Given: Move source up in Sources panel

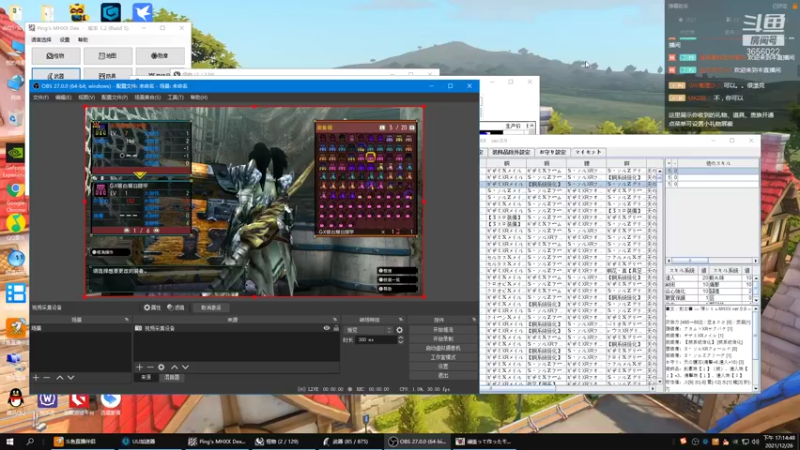Looking at the screenshot, I should [174, 367].
